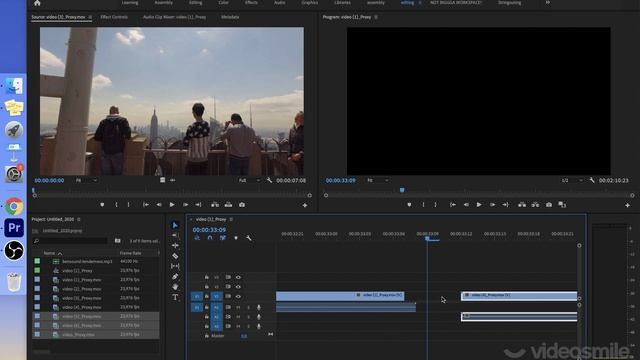Screen dimensions: 640x360
Task: Sort project items by Name column
Action: [49, 253]
